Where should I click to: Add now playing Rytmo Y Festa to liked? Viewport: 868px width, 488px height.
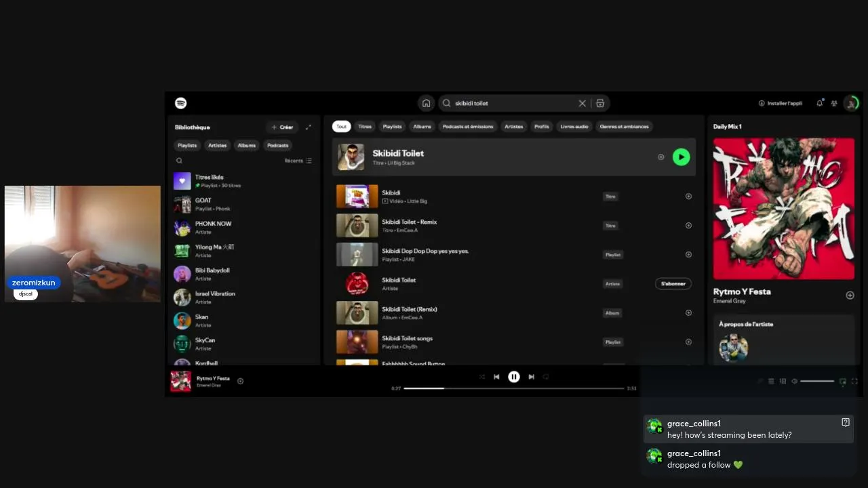[240, 381]
